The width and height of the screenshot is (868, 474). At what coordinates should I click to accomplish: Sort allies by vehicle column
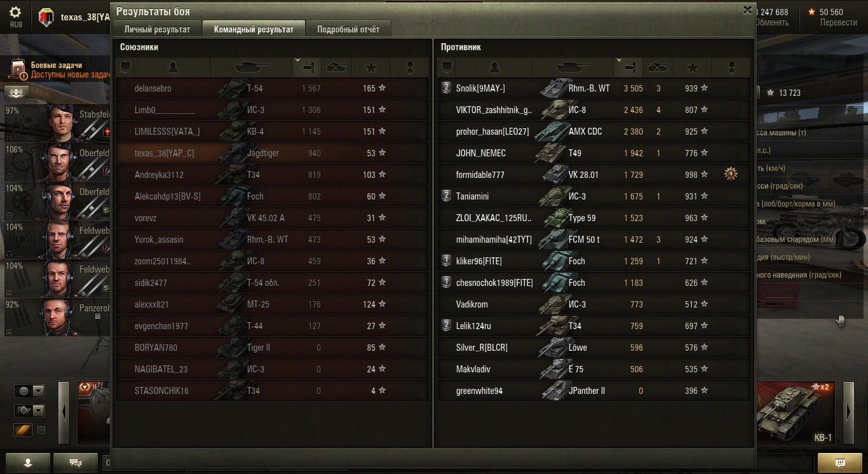tap(252, 67)
